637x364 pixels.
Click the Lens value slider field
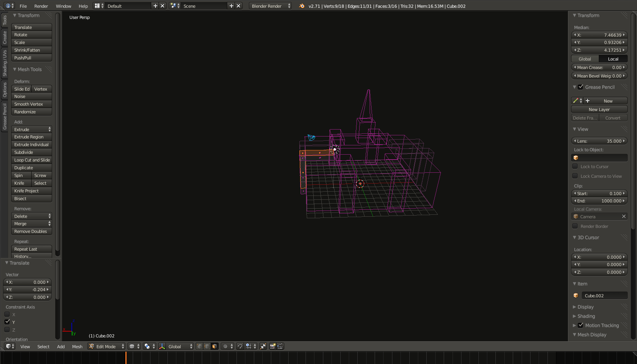coord(599,141)
